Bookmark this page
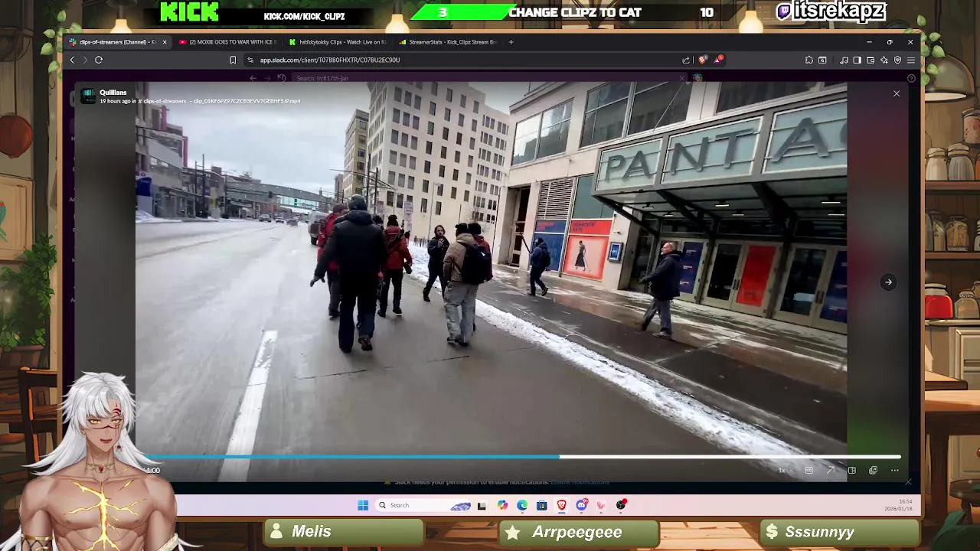Viewport: 980px width, 551px height. (233, 60)
